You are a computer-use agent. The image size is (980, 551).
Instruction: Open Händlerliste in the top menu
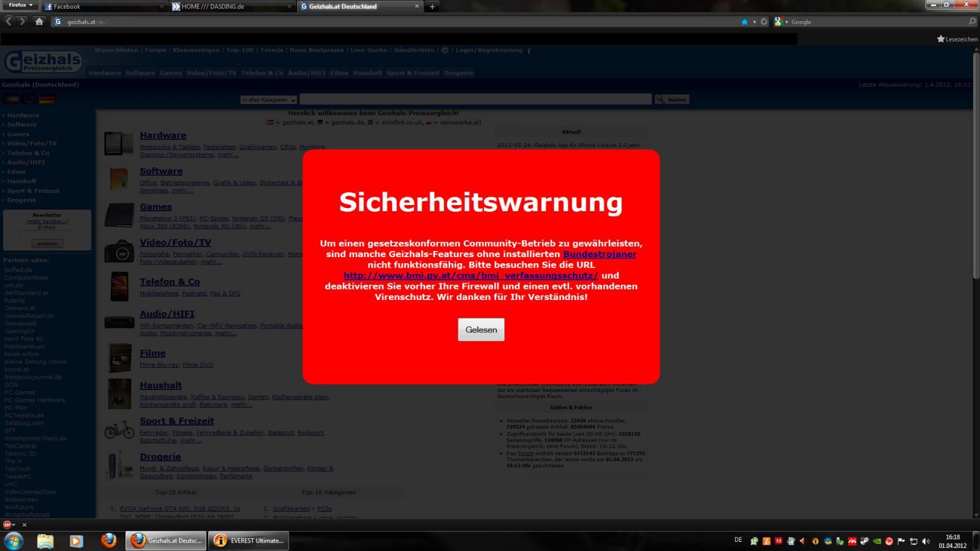pyautogui.click(x=414, y=50)
